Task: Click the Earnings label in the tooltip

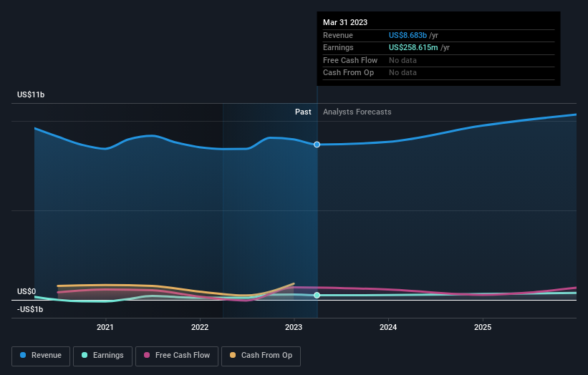Action: point(338,47)
